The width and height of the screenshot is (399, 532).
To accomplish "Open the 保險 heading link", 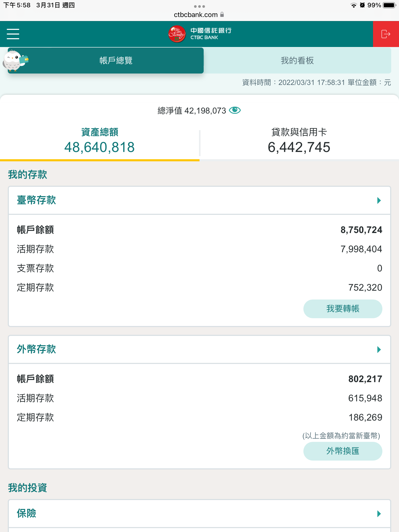I will click(x=26, y=514).
